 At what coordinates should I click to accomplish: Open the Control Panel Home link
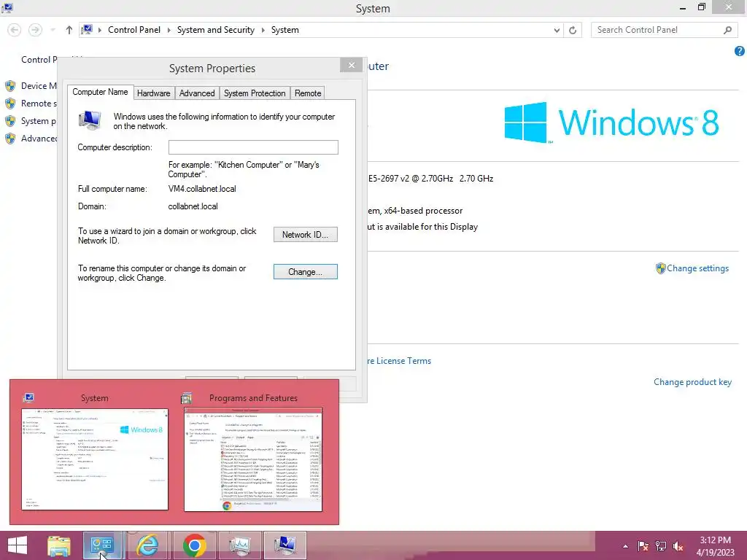(x=39, y=60)
